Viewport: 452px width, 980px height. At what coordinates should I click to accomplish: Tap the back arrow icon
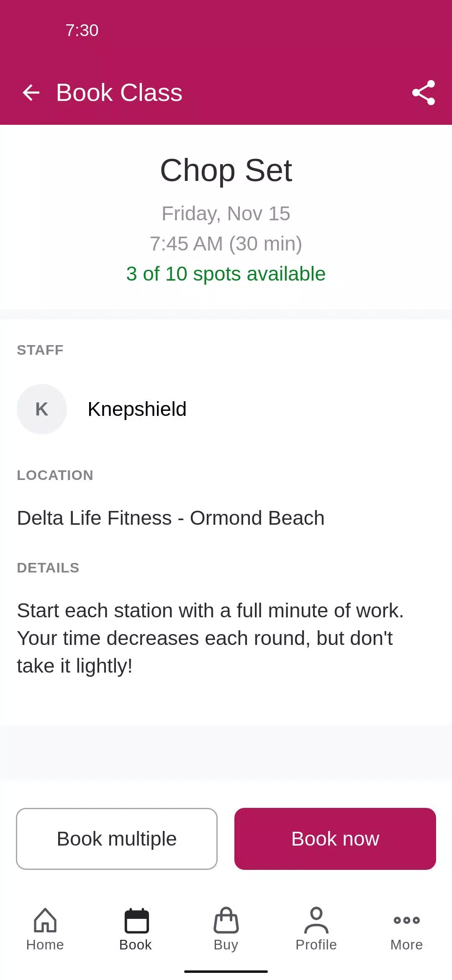31,93
